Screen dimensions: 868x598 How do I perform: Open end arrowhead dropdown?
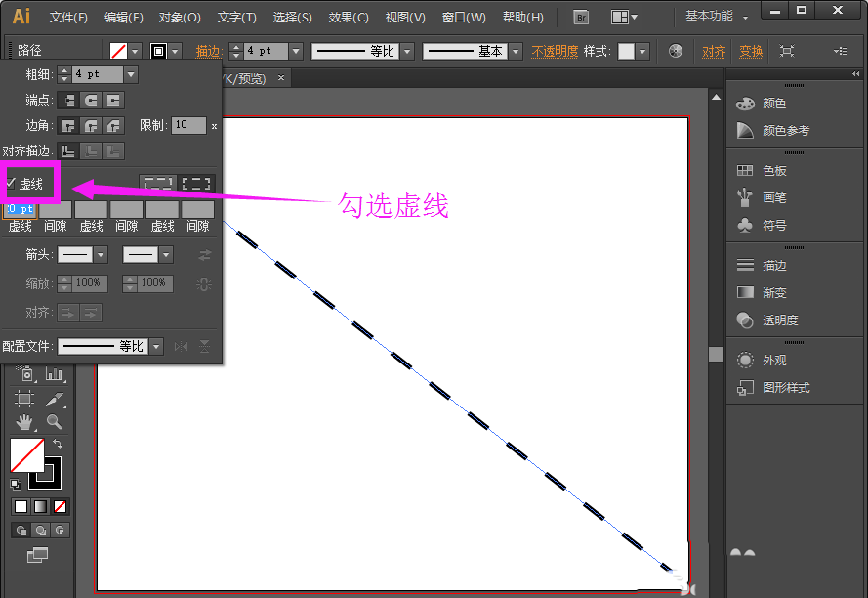pyautogui.click(x=166, y=255)
